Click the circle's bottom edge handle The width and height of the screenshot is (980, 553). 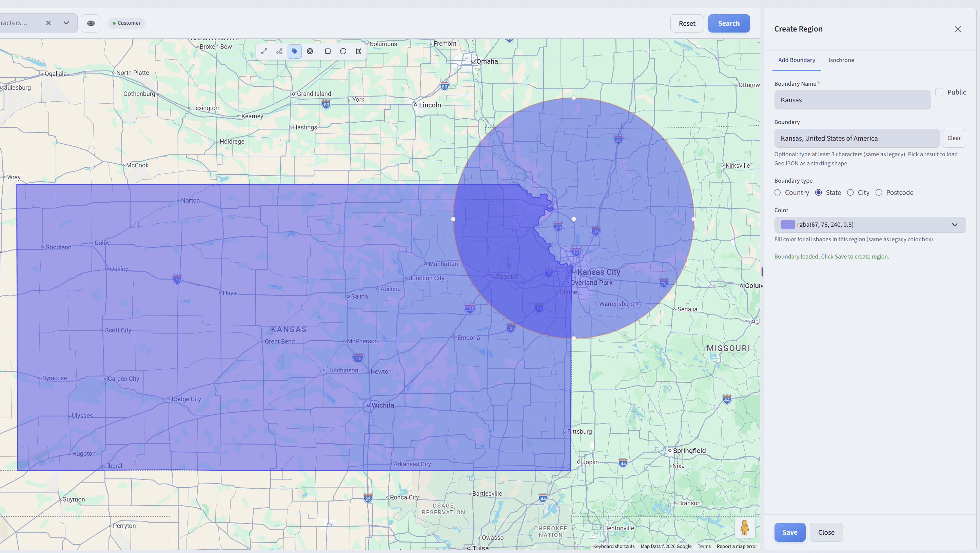(574, 338)
